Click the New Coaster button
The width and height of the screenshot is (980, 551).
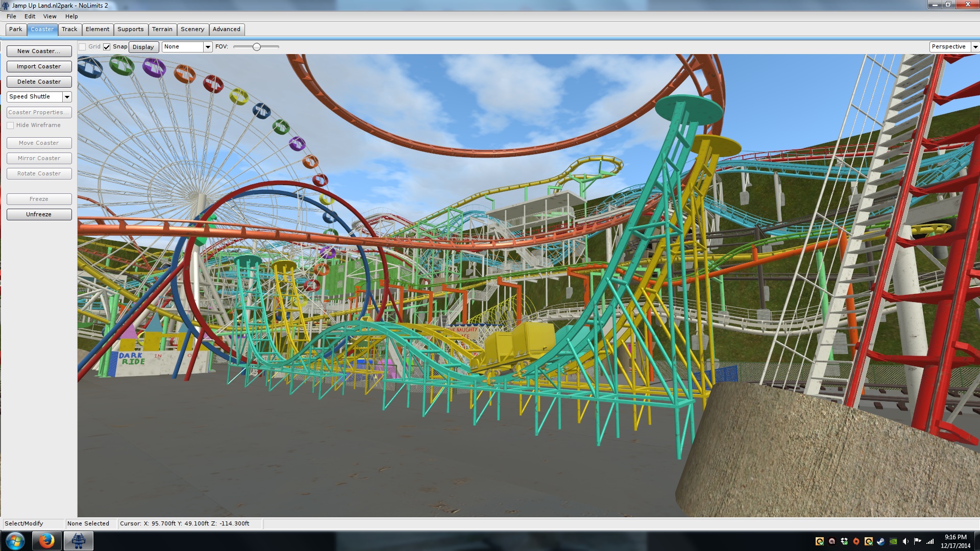pyautogui.click(x=39, y=52)
